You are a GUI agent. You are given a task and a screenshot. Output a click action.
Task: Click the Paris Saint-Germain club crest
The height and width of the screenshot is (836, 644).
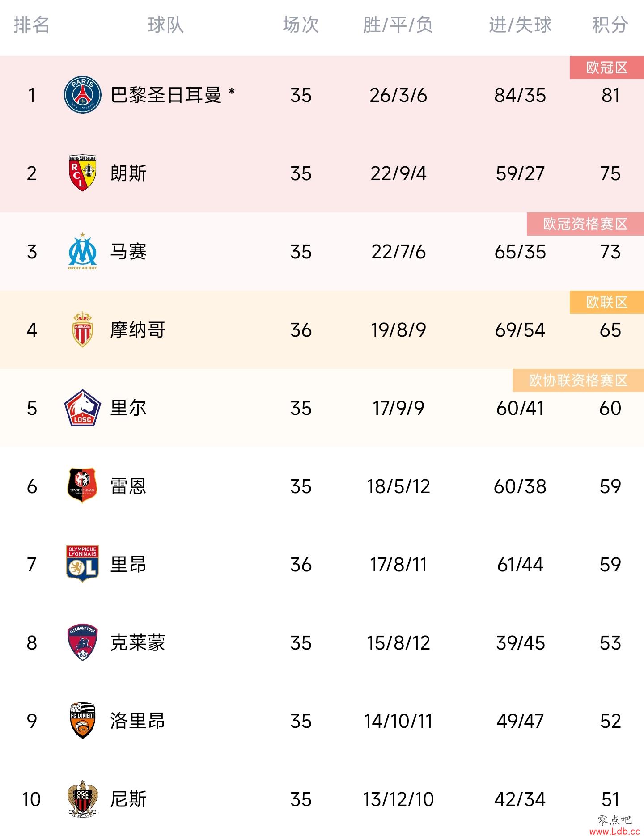pos(83,95)
